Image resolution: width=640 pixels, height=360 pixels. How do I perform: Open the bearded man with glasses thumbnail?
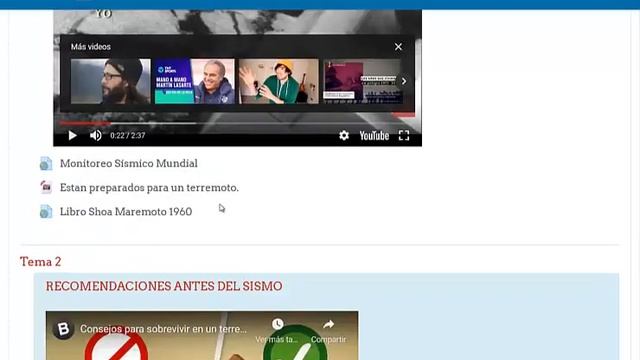click(111, 81)
